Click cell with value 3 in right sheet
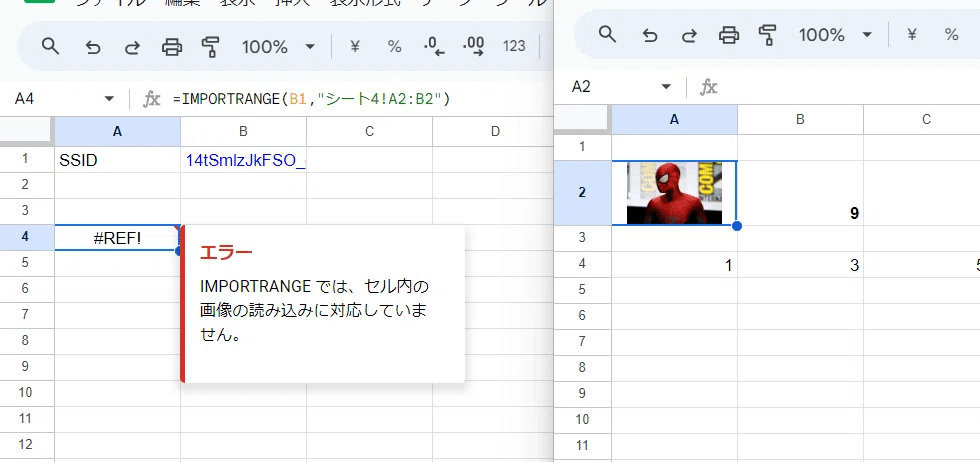Screen dimensions: 980x462 pos(800,265)
